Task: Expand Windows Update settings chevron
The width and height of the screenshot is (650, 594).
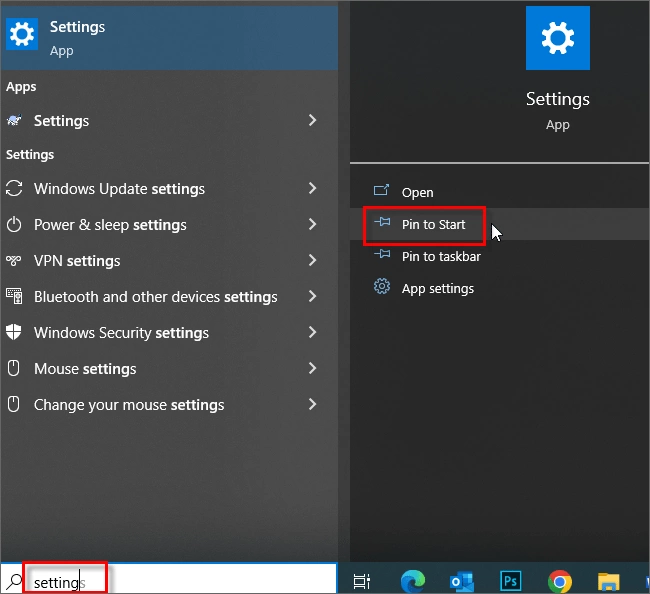Action: [312, 188]
